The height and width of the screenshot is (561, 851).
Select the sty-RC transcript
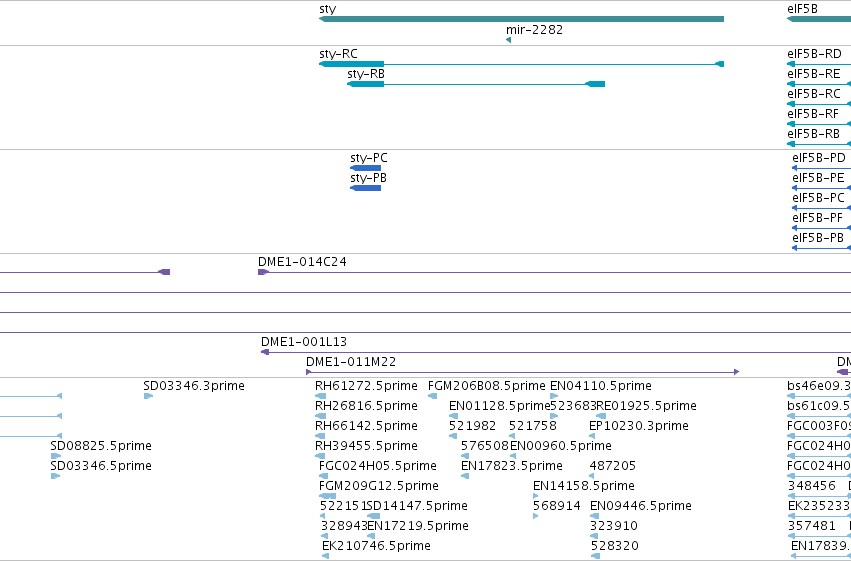[521, 64]
